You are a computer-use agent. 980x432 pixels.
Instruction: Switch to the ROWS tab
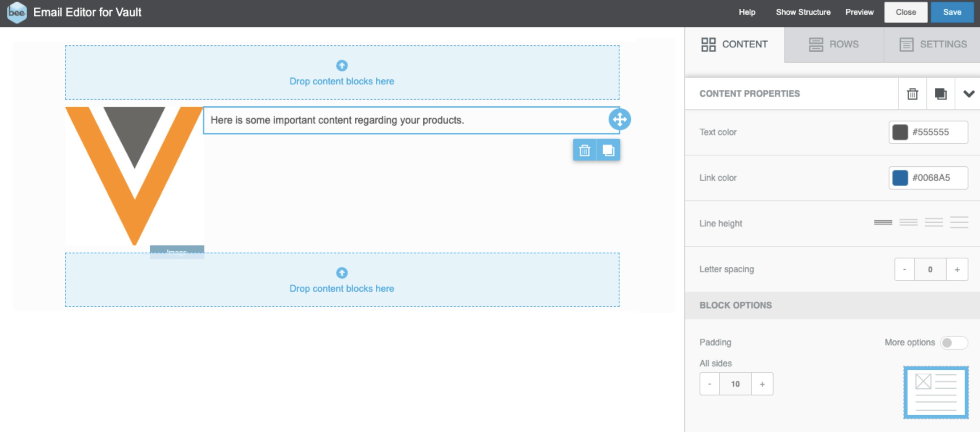[x=834, y=44]
